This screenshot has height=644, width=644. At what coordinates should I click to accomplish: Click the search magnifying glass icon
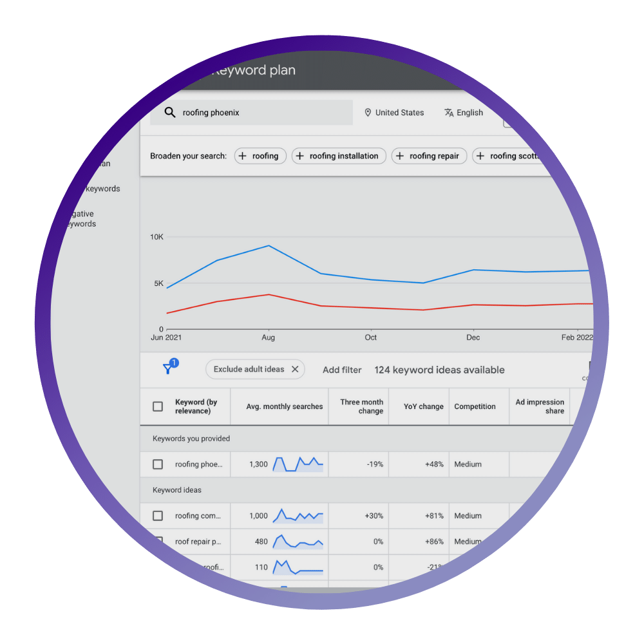[170, 112]
